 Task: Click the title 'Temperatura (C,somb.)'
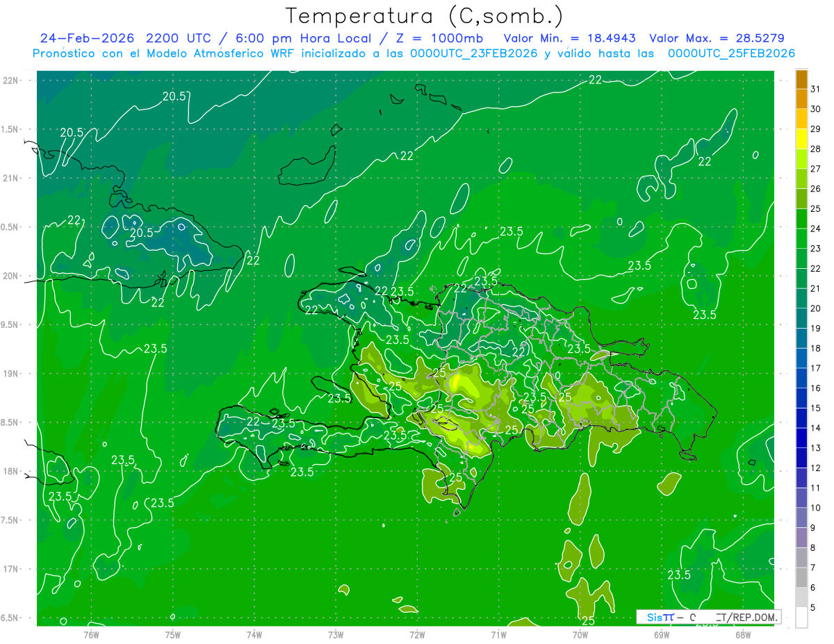[x=425, y=17]
